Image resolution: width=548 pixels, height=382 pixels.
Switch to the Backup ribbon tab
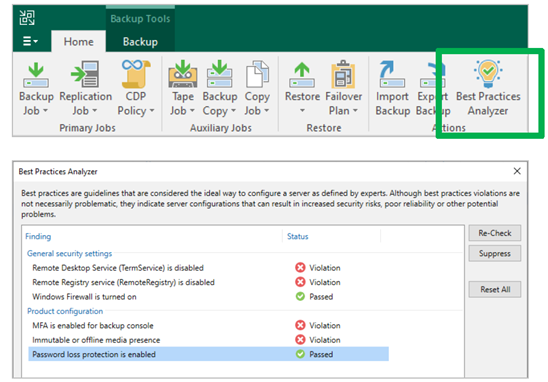[x=140, y=42]
